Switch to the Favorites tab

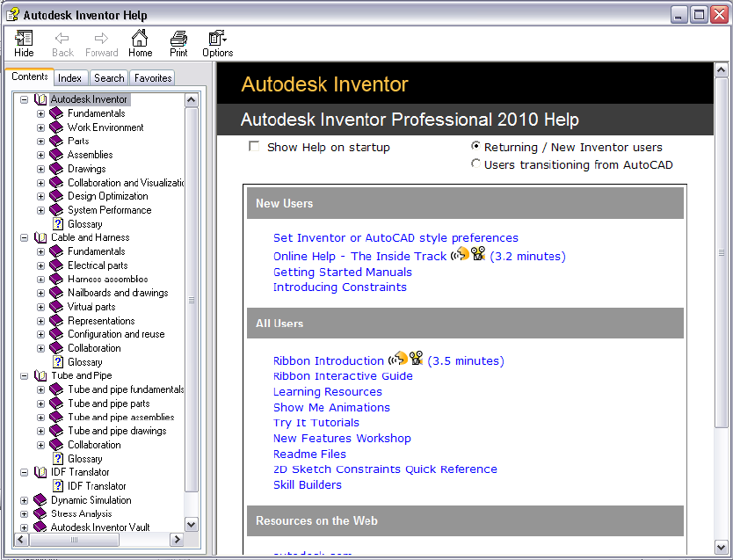[153, 78]
